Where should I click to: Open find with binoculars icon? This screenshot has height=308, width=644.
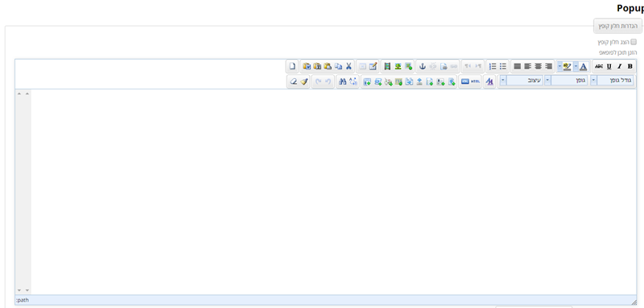pyautogui.click(x=343, y=81)
